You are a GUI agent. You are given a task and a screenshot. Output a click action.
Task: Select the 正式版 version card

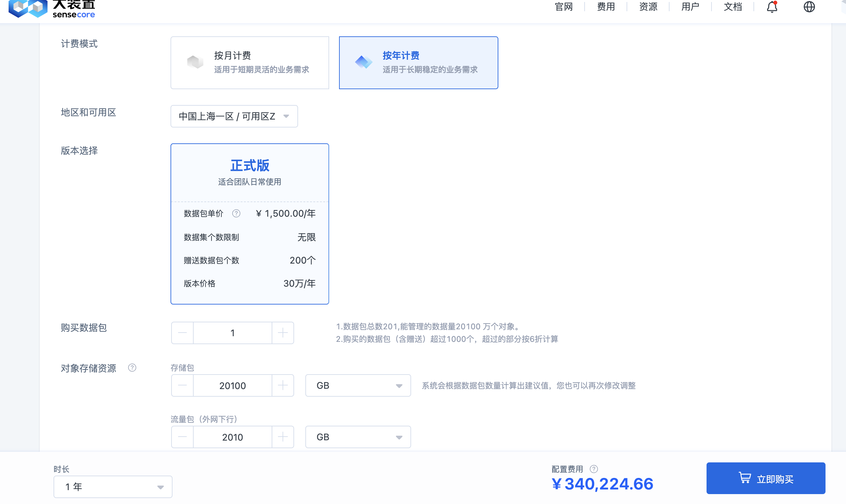250,224
